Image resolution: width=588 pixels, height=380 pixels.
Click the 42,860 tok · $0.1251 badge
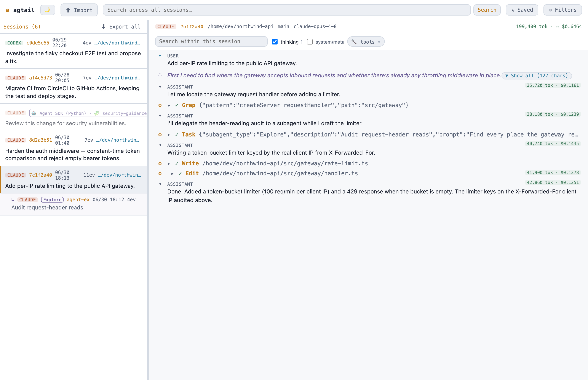pos(553,183)
